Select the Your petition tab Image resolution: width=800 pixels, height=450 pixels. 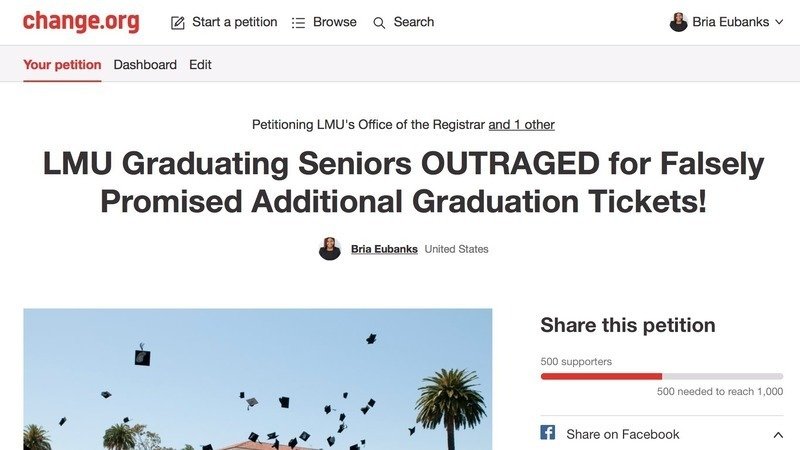pos(62,65)
